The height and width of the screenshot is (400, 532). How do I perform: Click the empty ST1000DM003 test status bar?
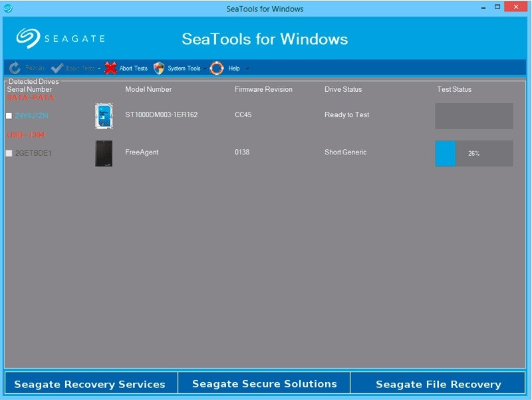click(x=474, y=116)
